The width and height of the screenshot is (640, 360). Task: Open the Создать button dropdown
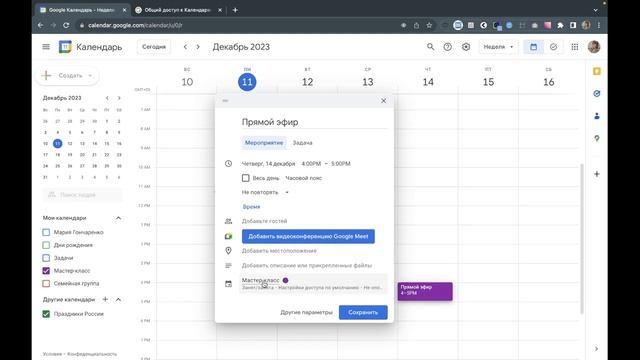pos(90,76)
